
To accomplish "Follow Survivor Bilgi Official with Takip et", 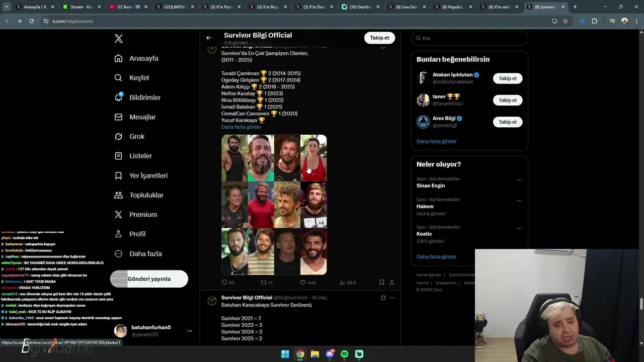I will tap(379, 38).
